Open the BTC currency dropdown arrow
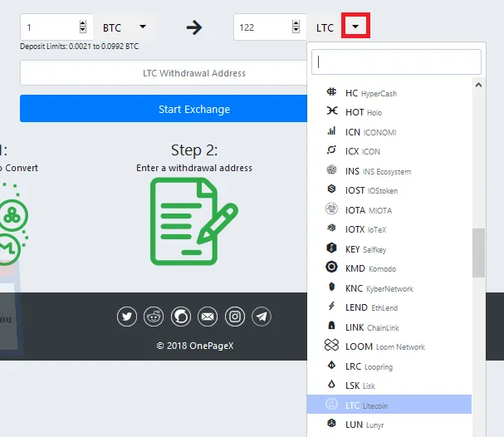This screenshot has width=504, height=437. pos(143,27)
